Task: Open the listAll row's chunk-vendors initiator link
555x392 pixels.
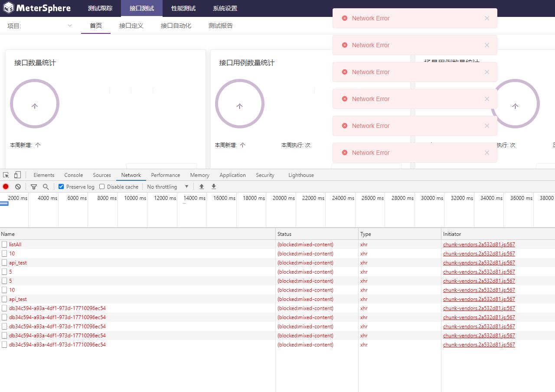Action: (x=479, y=245)
